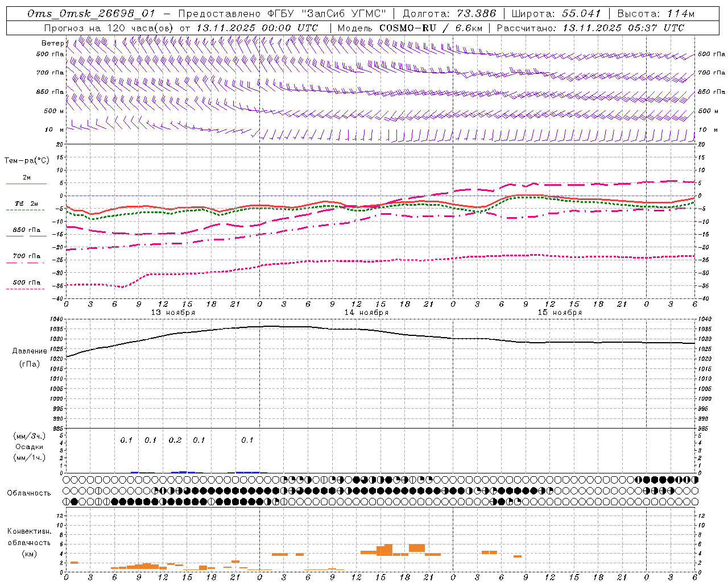Click the (гПа) unit label under Давление

point(30,364)
